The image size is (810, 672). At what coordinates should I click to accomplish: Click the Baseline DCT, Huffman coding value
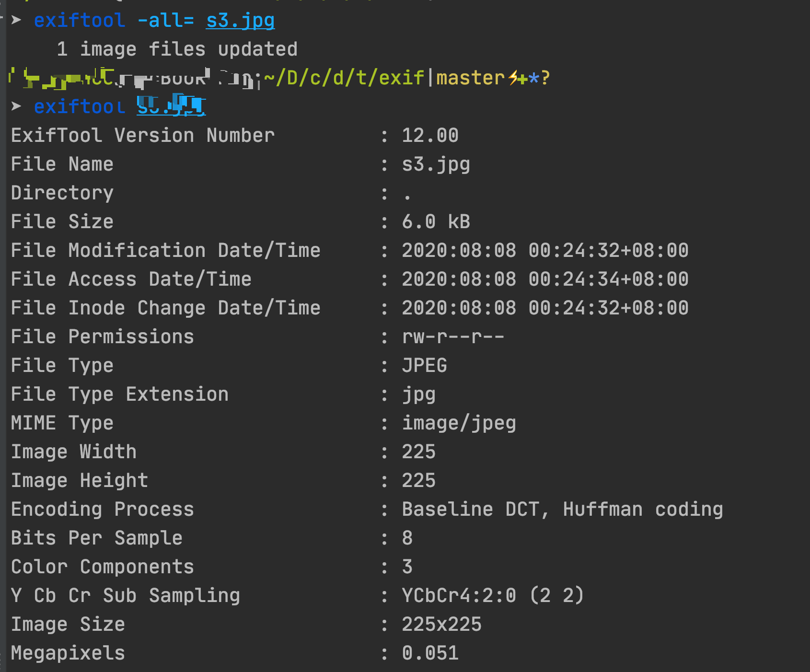coord(562,510)
